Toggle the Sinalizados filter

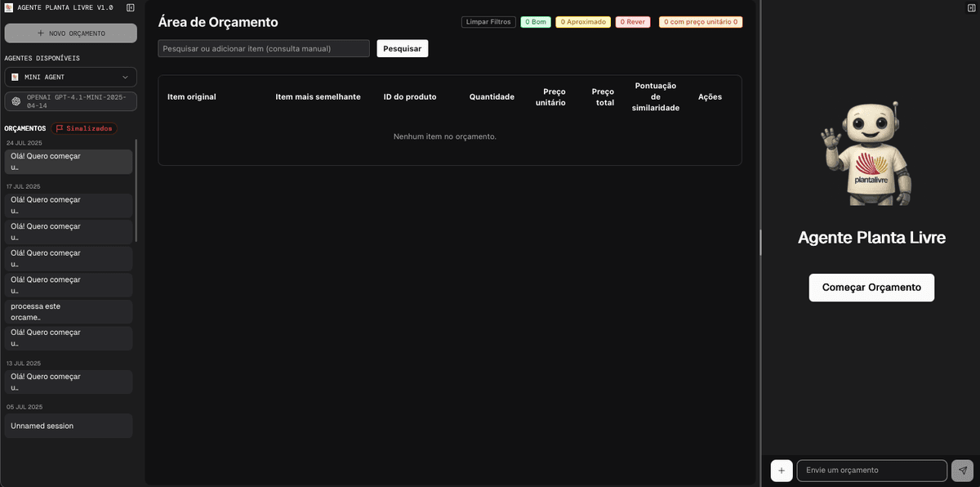86,127
